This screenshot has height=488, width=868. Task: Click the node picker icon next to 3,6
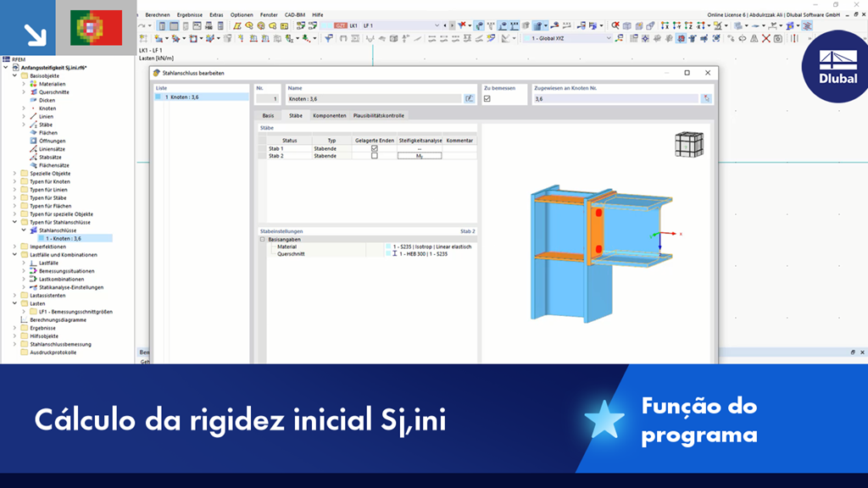[x=706, y=98]
